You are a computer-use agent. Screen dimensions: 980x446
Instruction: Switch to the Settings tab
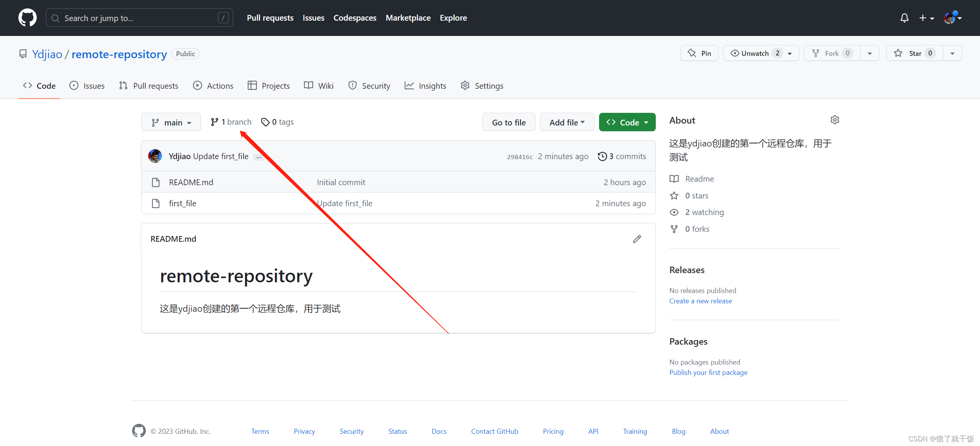pos(482,86)
